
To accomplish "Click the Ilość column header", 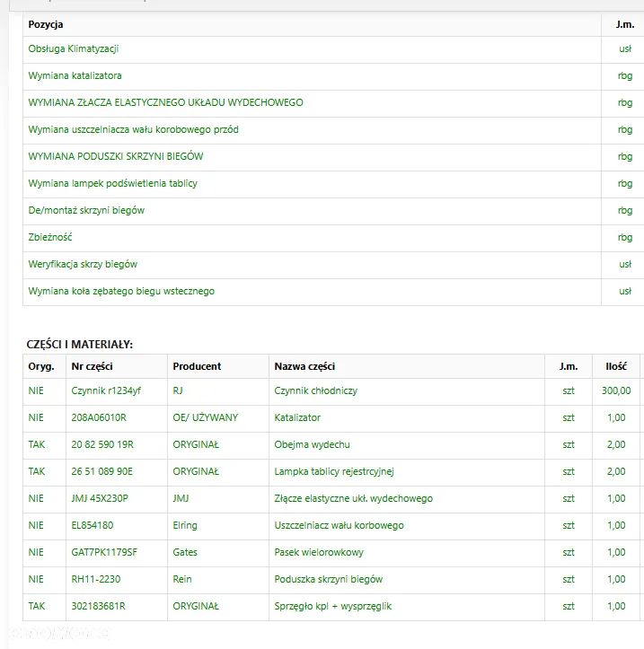I will point(615,366).
